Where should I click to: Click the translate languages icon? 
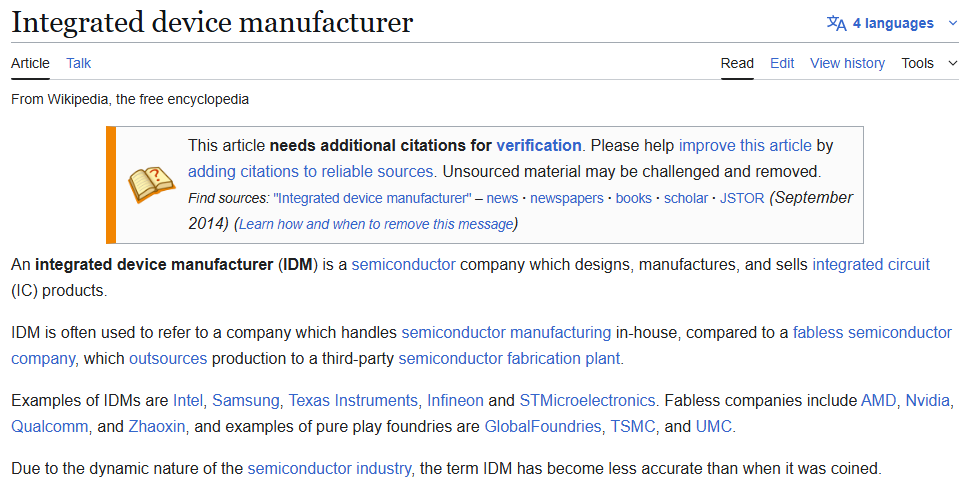click(x=836, y=23)
